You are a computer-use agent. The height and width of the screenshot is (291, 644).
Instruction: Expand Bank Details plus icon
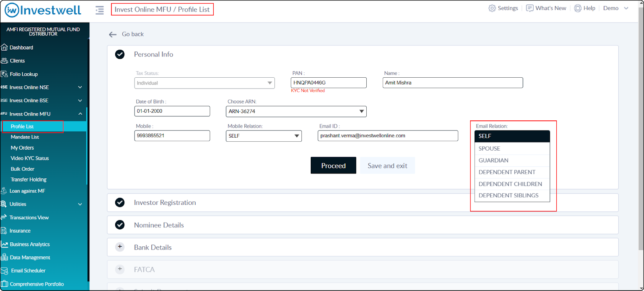pyautogui.click(x=120, y=247)
